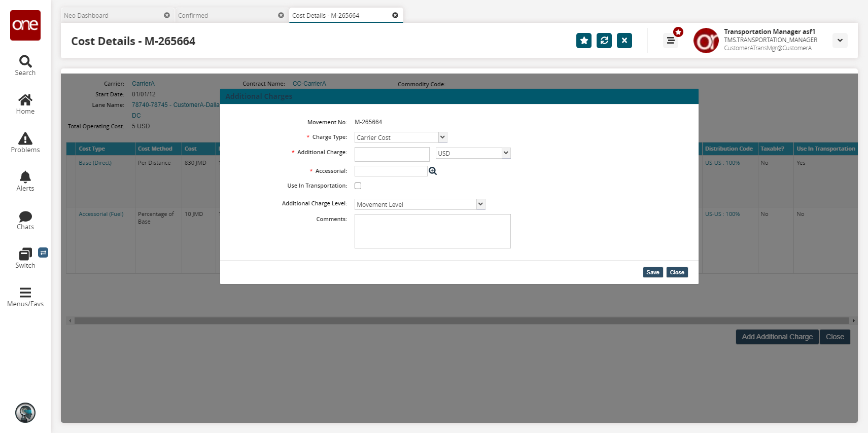Image resolution: width=868 pixels, height=433 pixels.
Task: Click the user profile logo avatar
Action: [x=706, y=41]
